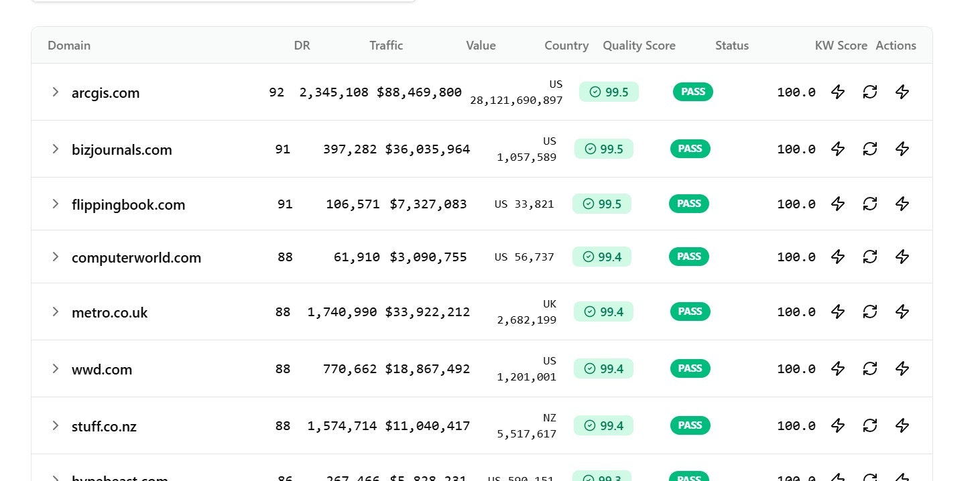Select the computerworld.com domain name

[137, 258]
